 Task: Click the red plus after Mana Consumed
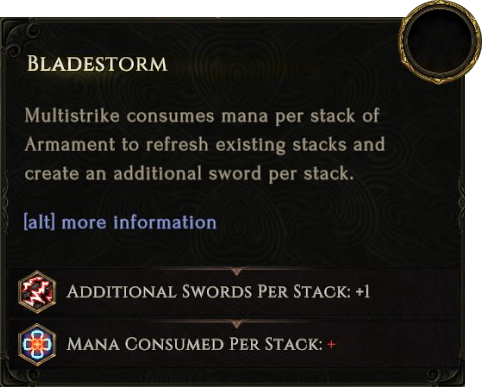tap(331, 344)
